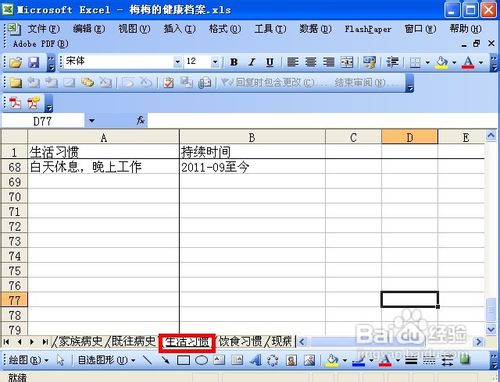The width and height of the screenshot is (500, 382).
Task: Click the yellow folder icon in Reviewing toolbar
Action: click(x=15, y=82)
